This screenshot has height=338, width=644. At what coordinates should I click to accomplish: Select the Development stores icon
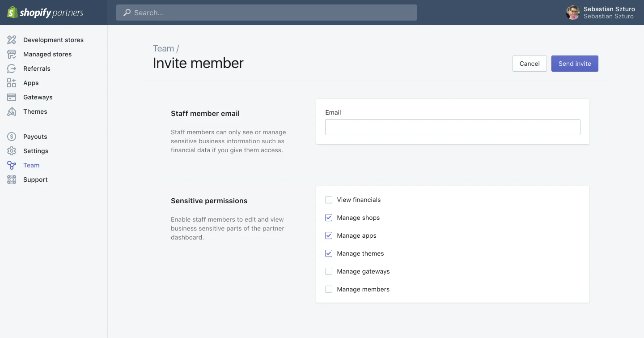[12, 39]
